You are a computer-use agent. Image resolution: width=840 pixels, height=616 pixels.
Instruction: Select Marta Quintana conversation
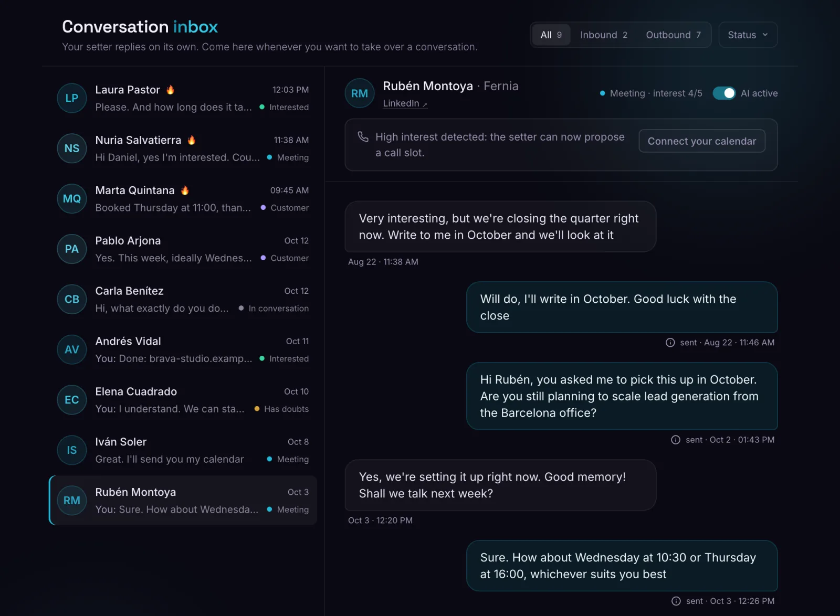[x=183, y=199]
